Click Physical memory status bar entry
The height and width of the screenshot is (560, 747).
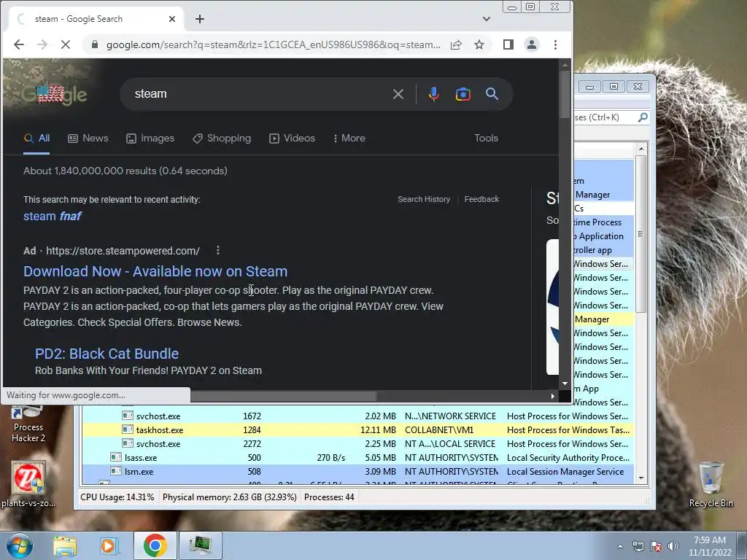(x=229, y=497)
